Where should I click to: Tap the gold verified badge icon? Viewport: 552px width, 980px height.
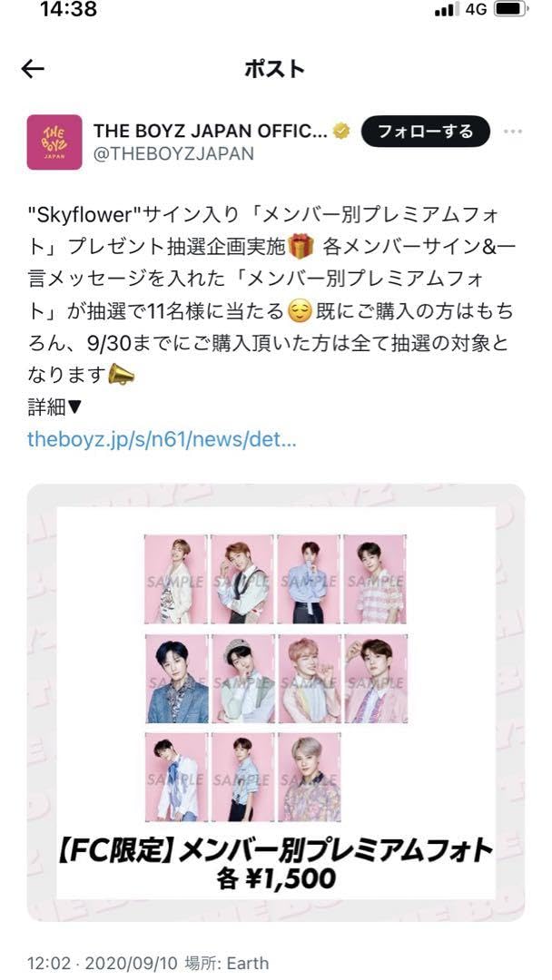[x=341, y=132]
